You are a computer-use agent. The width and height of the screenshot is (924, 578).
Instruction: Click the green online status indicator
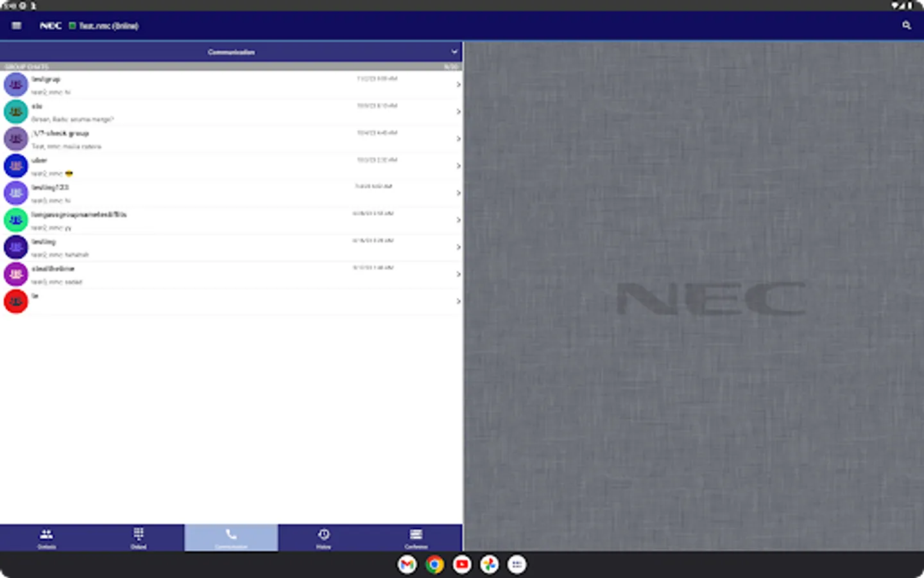tap(74, 26)
